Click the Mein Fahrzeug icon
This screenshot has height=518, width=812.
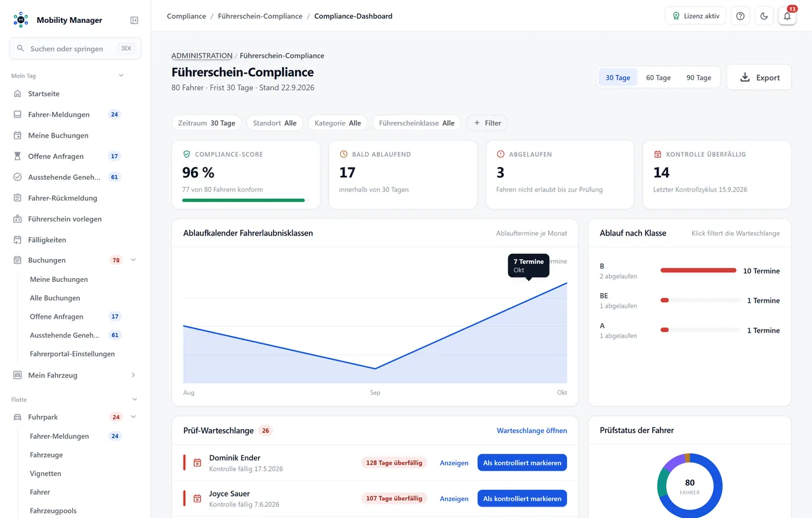tap(18, 375)
